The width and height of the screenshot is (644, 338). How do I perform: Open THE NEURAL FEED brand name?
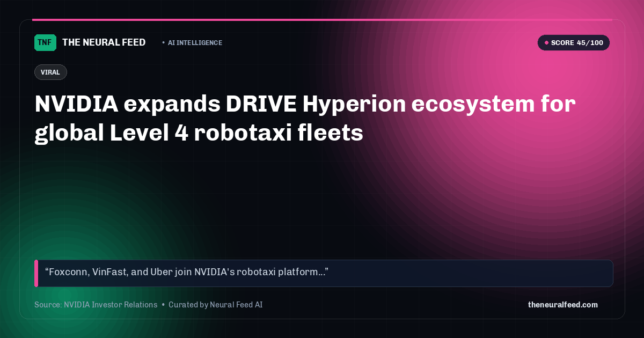click(104, 42)
